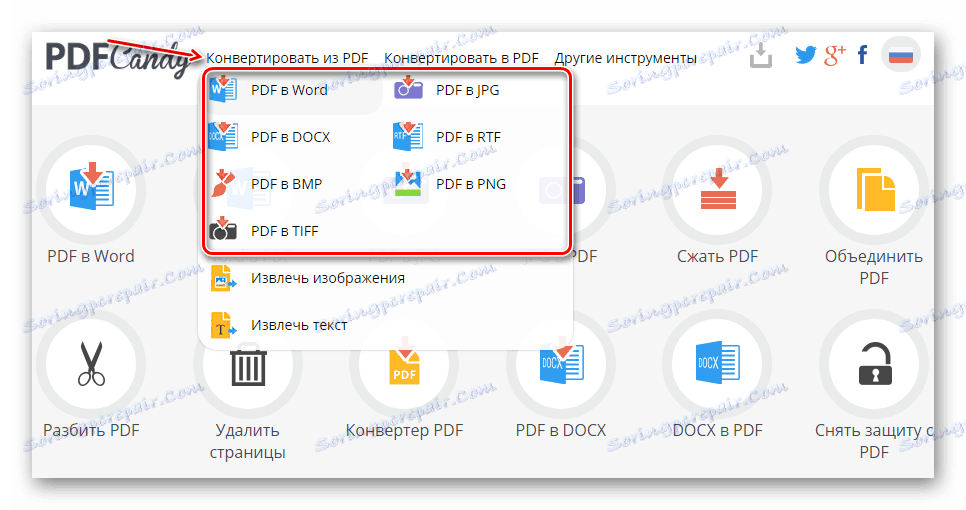
Task: Select the Сжать PDF tool icon
Action: [x=718, y=190]
